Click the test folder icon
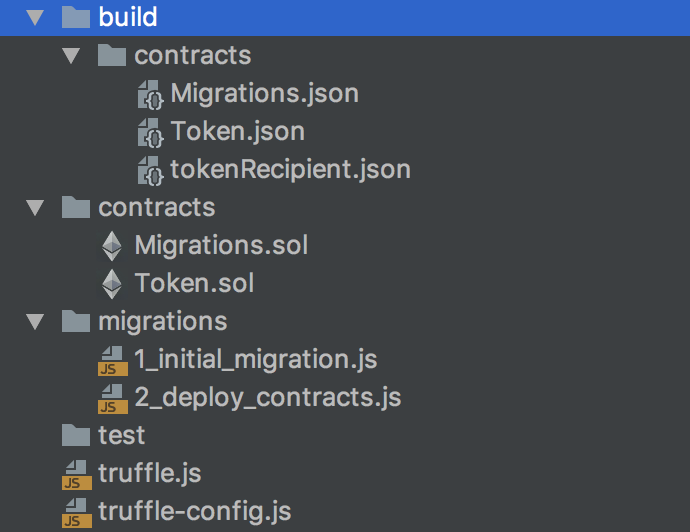This screenshot has width=690, height=532. point(76,435)
